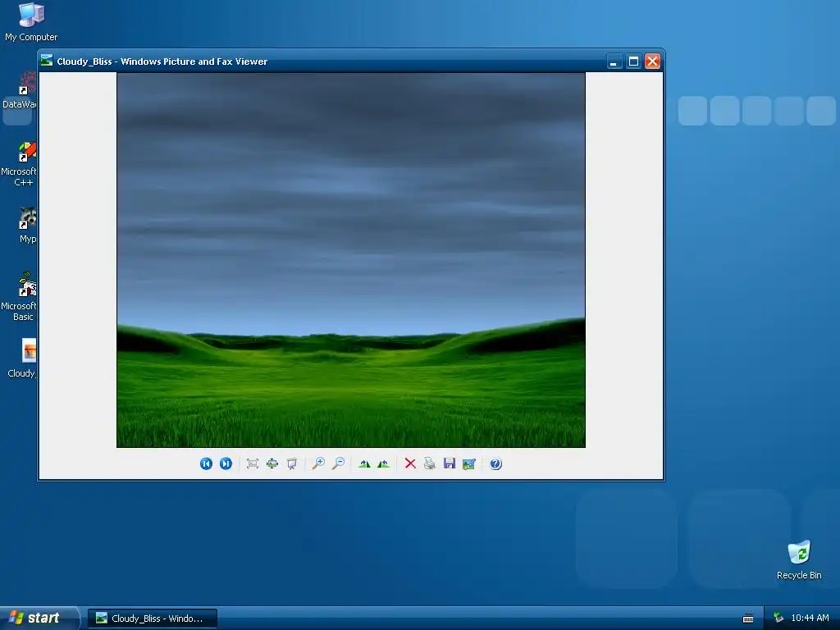
Task: Click the Cloudy_Bliss picture in the viewer
Action: [351, 260]
